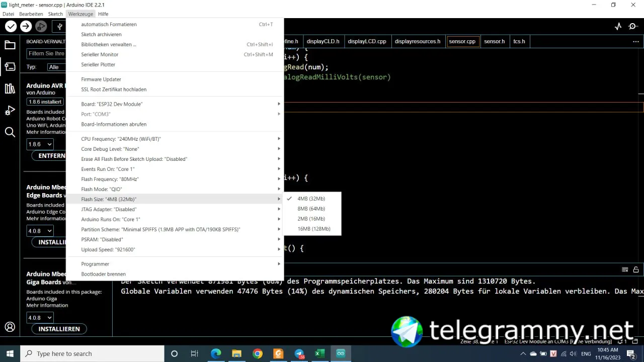Click the account profile icon in sidebar
Image resolution: width=644 pixels, height=362 pixels.
click(x=10, y=327)
